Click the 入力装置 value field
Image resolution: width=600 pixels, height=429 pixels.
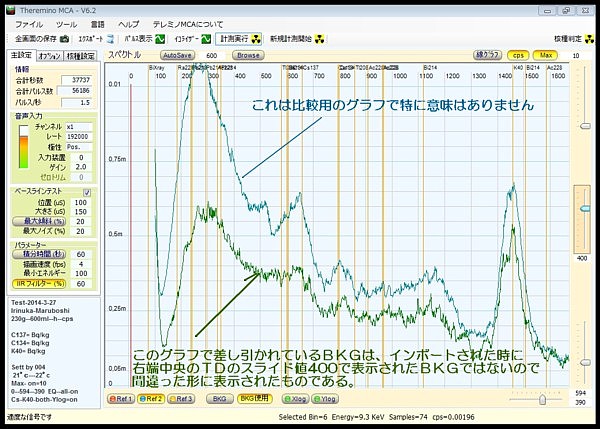[x=81, y=157]
